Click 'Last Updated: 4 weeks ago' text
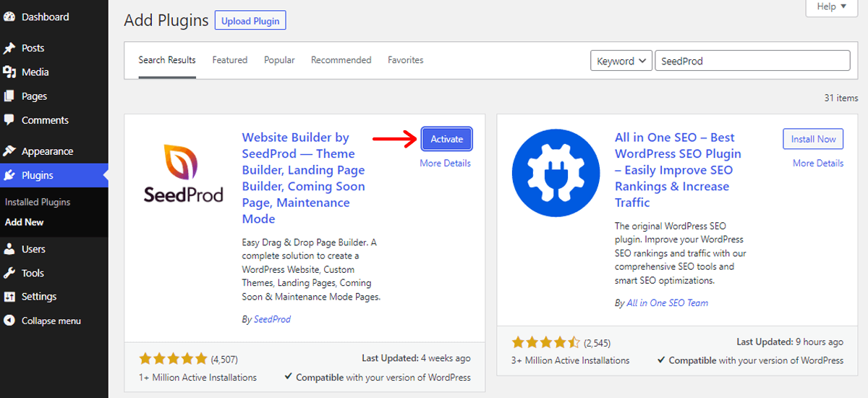This screenshot has height=398, width=868. point(416,358)
